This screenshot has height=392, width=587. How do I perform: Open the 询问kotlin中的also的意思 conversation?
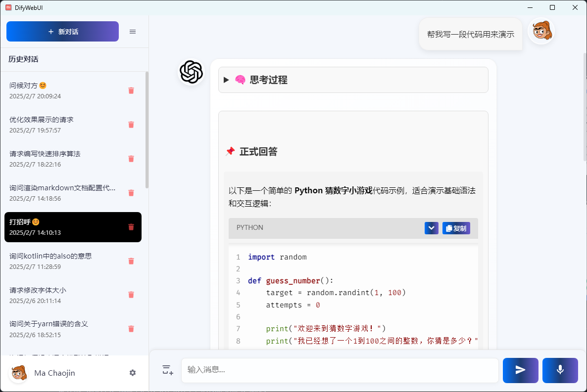pyautogui.click(x=73, y=261)
